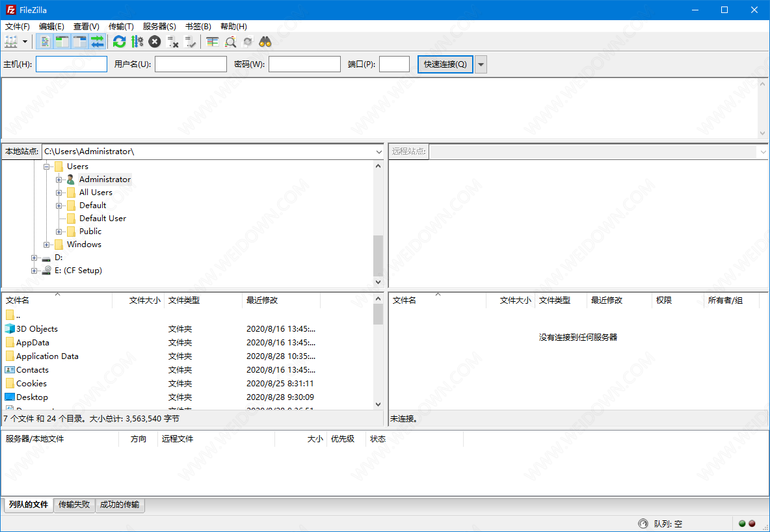
Task: Toggle directory comparison
Action: tap(230, 42)
